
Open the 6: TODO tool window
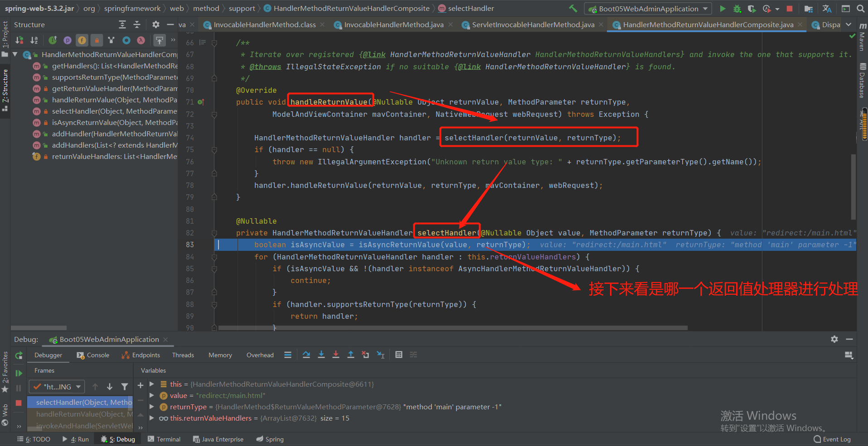pyautogui.click(x=34, y=439)
